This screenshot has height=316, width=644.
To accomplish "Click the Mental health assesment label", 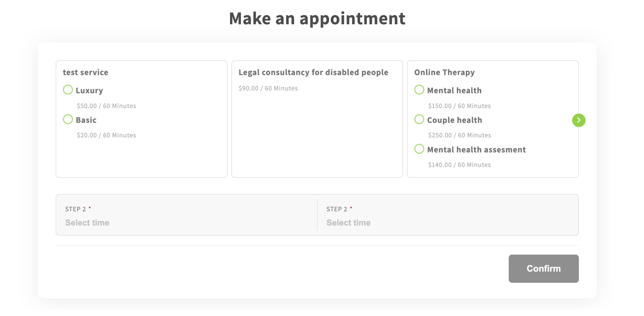I will (476, 150).
